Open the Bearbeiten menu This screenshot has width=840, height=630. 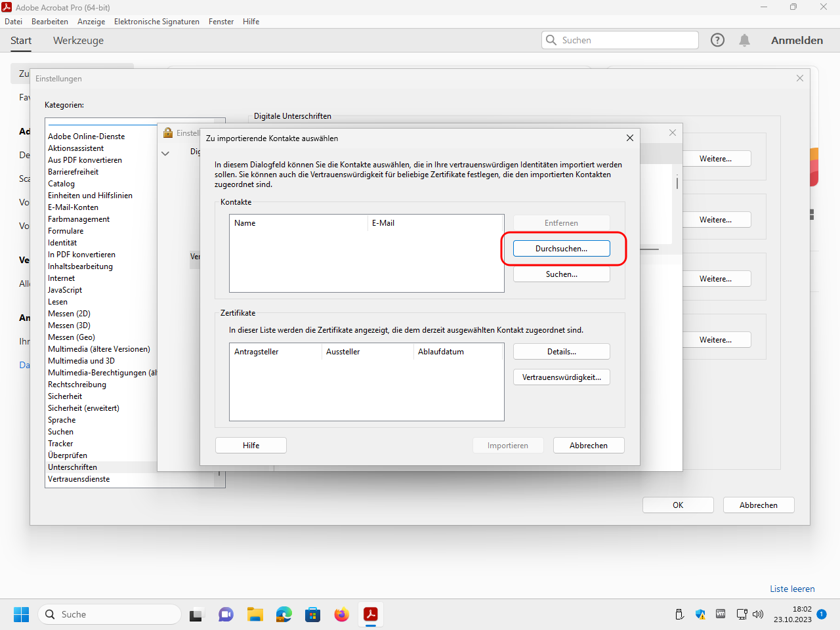point(50,22)
